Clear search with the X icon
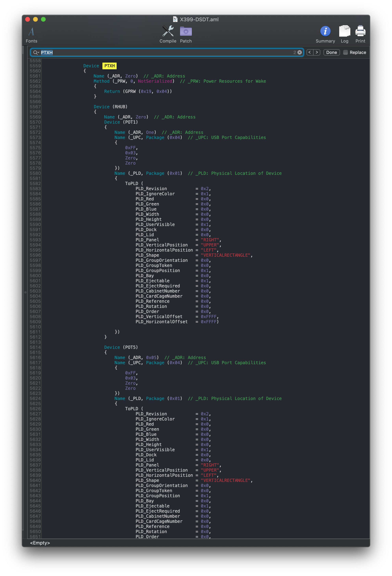 [x=300, y=52]
